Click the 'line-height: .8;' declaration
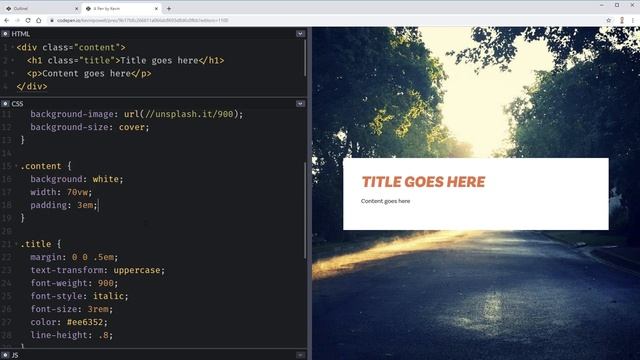640x360 pixels. click(71, 335)
